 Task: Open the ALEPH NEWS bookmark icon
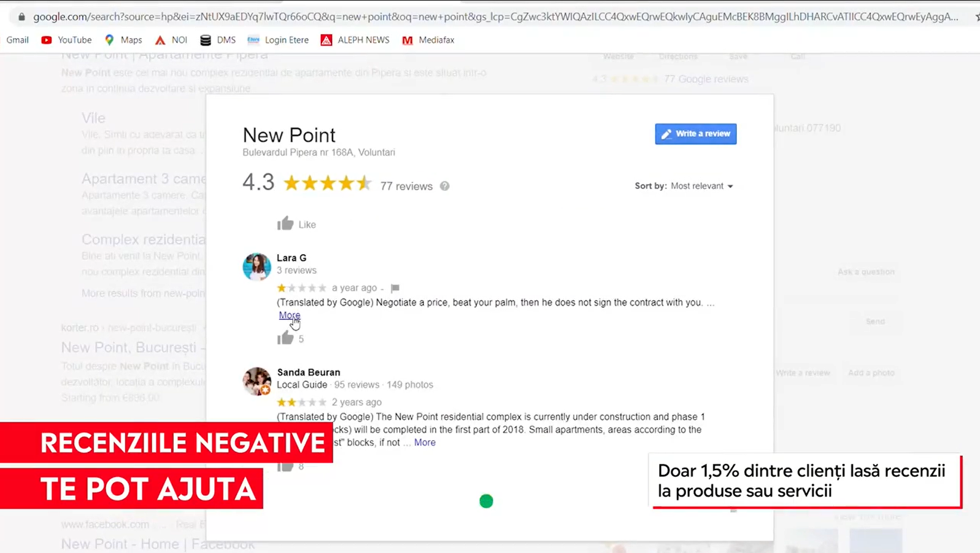coord(326,40)
